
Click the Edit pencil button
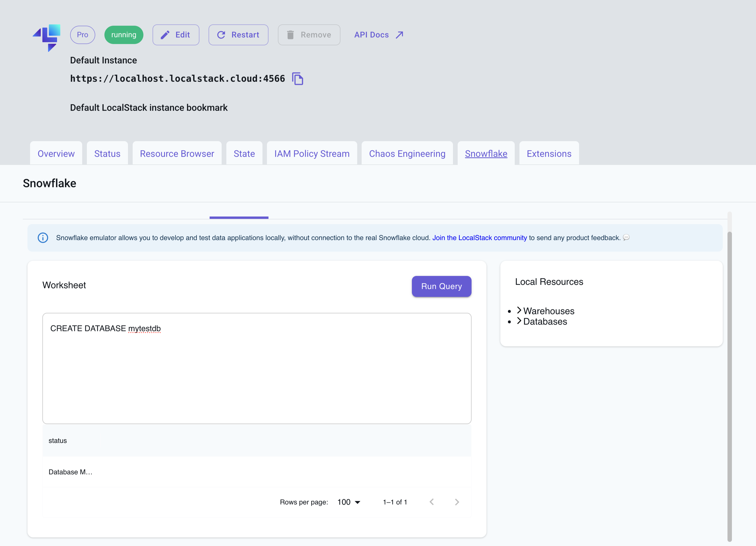click(x=176, y=35)
